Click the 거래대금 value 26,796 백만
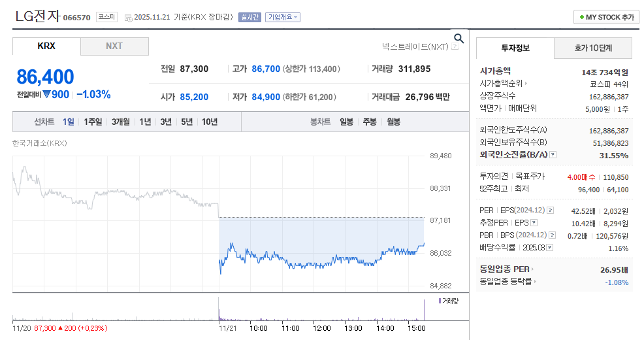This screenshot has width=644, height=340. tap(427, 97)
